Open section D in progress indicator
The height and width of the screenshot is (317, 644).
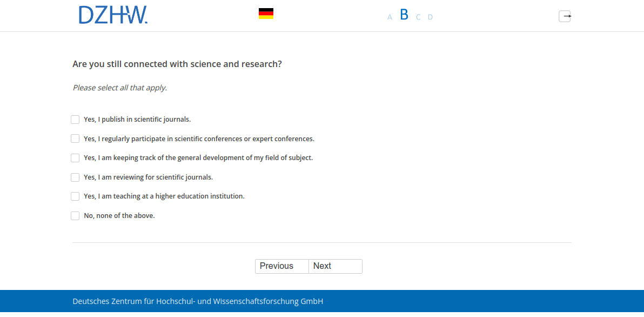431,17
